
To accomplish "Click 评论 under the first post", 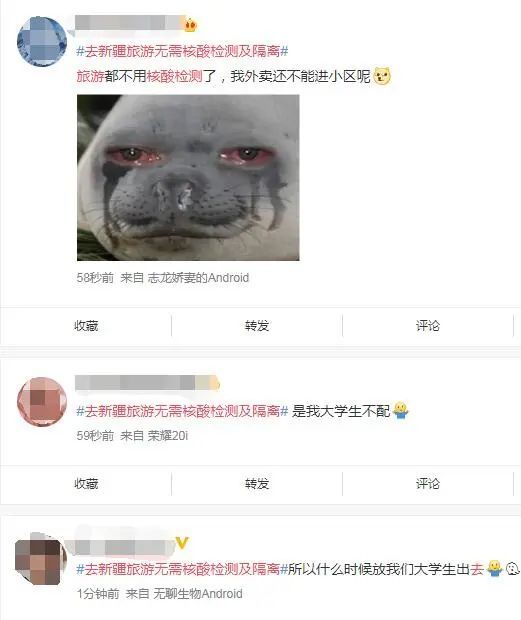I will tap(428, 326).
